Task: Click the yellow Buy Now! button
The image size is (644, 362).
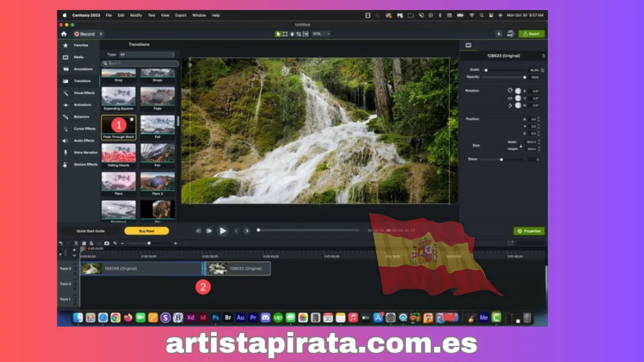Action: pyautogui.click(x=146, y=231)
